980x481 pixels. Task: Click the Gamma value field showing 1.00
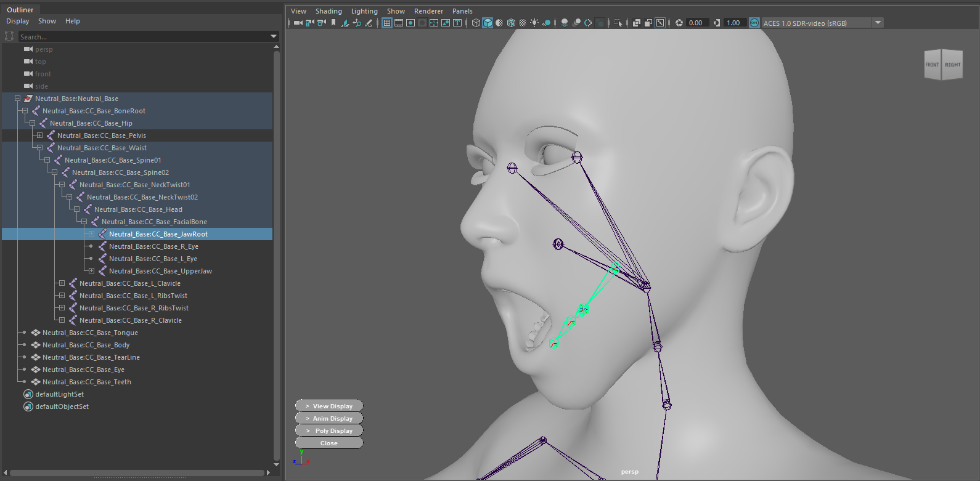point(735,23)
